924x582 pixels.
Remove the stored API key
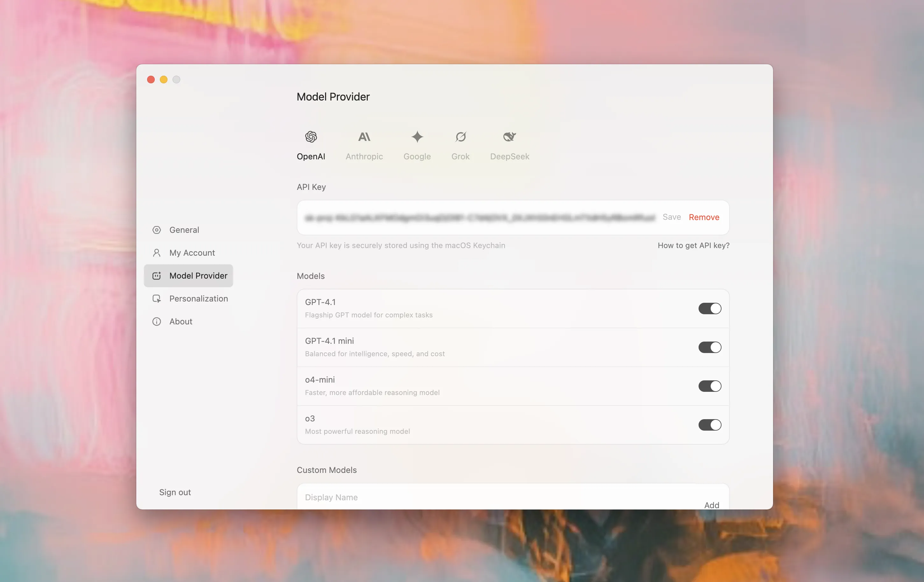(x=704, y=217)
